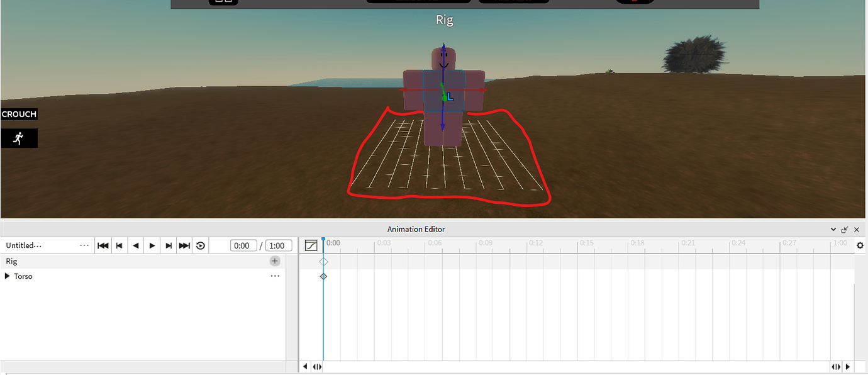The width and height of the screenshot is (868, 375).
Task: Open the curve editor view
Action: [310, 245]
